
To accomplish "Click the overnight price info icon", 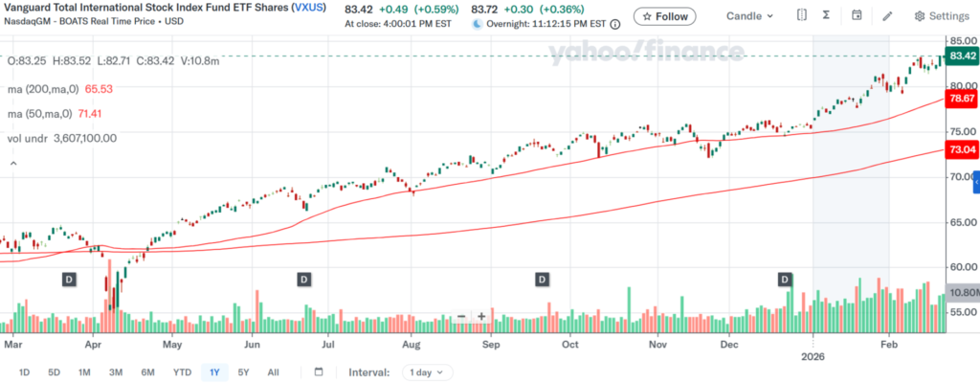I will pyautogui.click(x=614, y=23).
